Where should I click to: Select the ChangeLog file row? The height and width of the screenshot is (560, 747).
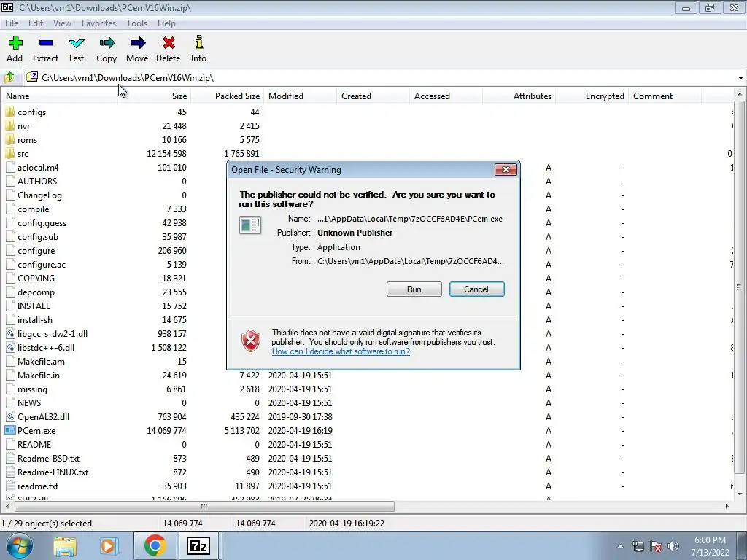click(367, 195)
